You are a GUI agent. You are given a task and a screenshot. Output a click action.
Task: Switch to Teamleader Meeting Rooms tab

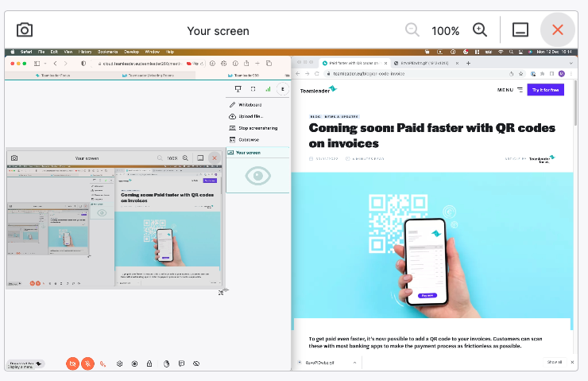[148, 76]
